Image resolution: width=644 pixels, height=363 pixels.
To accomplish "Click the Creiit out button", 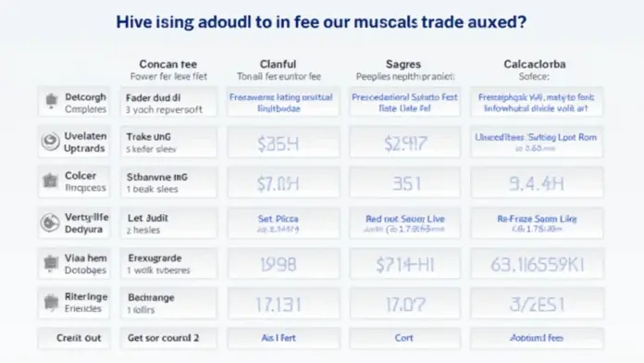I will coord(74,338).
